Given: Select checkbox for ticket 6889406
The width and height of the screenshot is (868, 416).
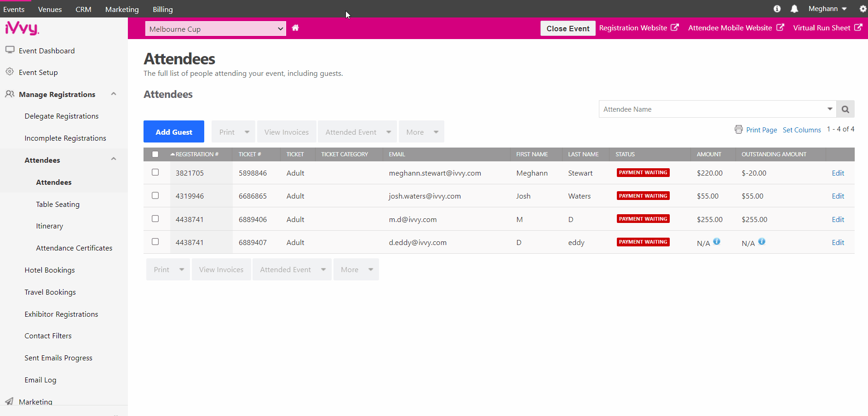Looking at the screenshot, I should (155, 219).
